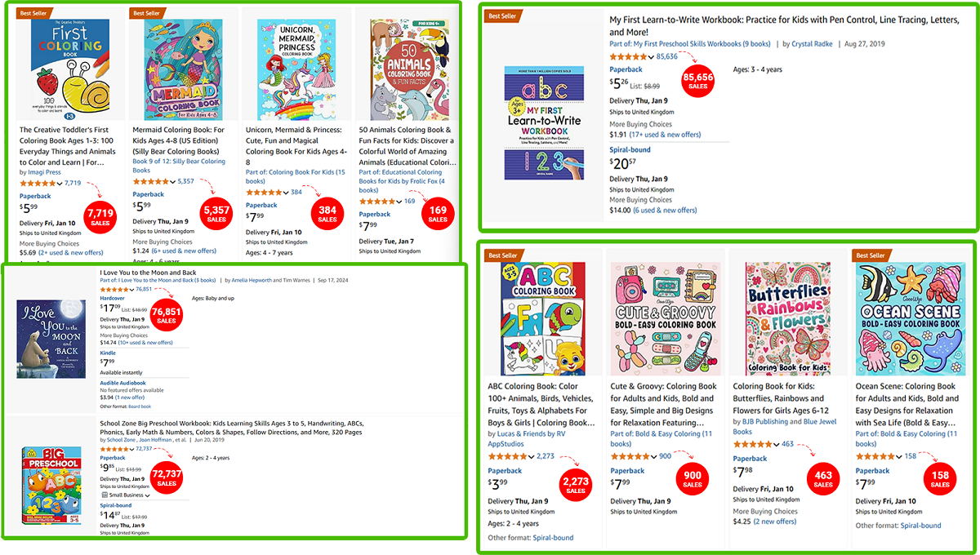Click the red 72,737 sales badge

point(167,477)
